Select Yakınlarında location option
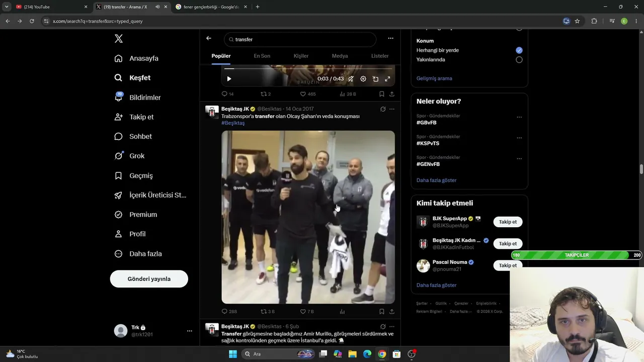The image size is (644, 362). (519, 60)
